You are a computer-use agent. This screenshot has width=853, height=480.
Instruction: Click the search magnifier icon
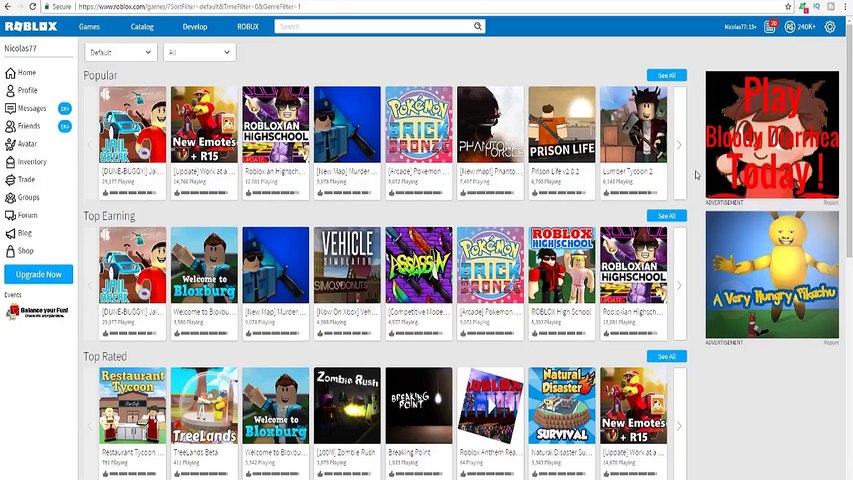(478, 26)
